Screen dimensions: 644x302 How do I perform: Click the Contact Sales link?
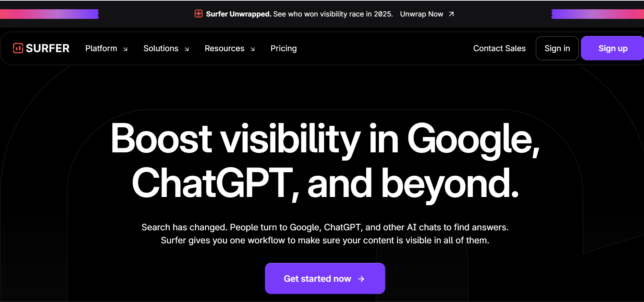pyautogui.click(x=499, y=48)
